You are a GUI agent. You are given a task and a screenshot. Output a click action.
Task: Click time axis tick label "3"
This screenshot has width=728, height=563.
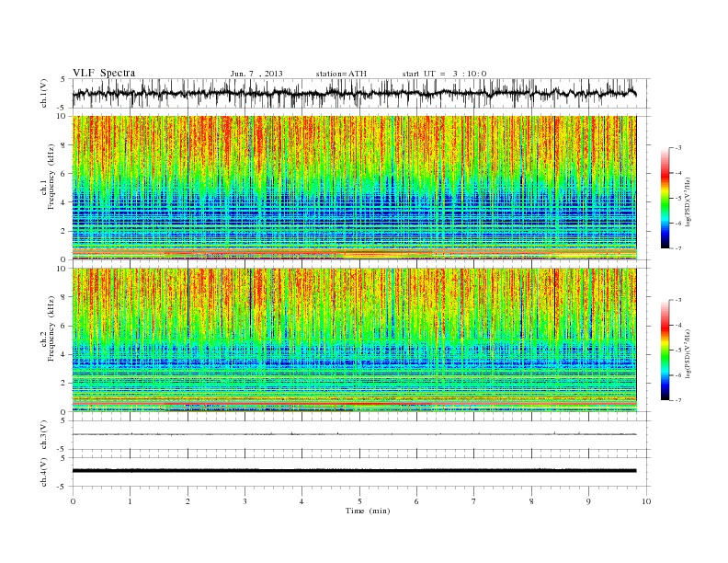245,501
